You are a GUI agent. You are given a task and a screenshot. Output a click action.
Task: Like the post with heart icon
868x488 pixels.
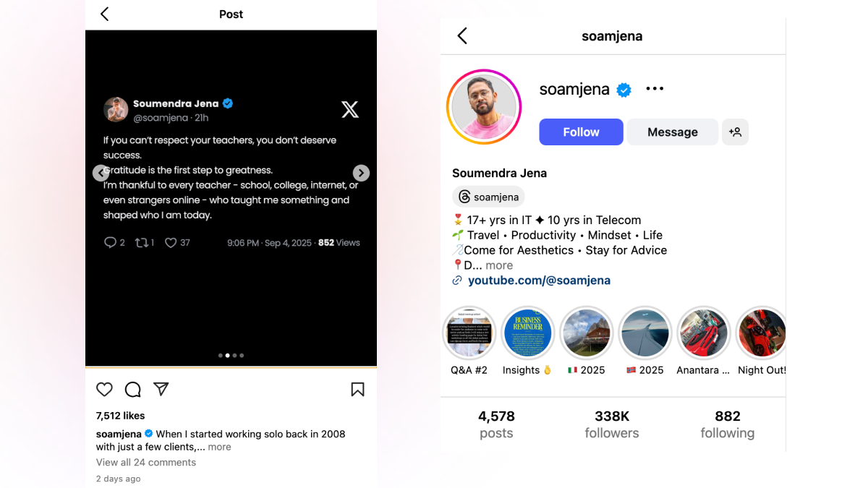[105, 390]
